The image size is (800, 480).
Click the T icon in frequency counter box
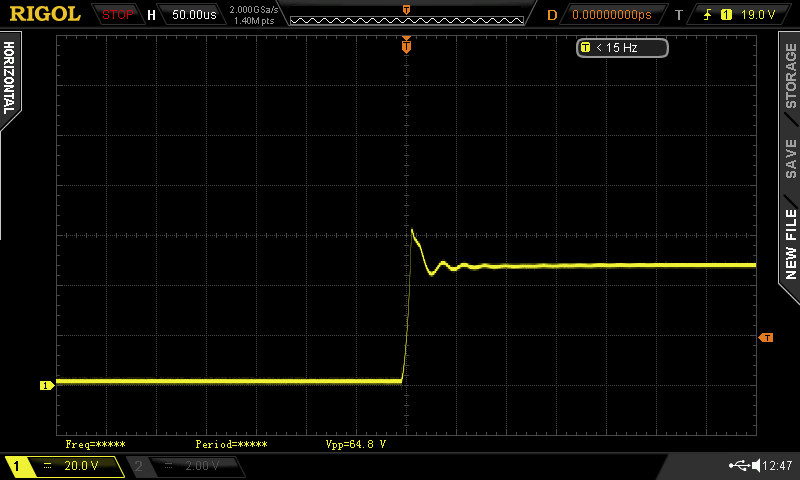pyautogui.click(x=585, y=47)
